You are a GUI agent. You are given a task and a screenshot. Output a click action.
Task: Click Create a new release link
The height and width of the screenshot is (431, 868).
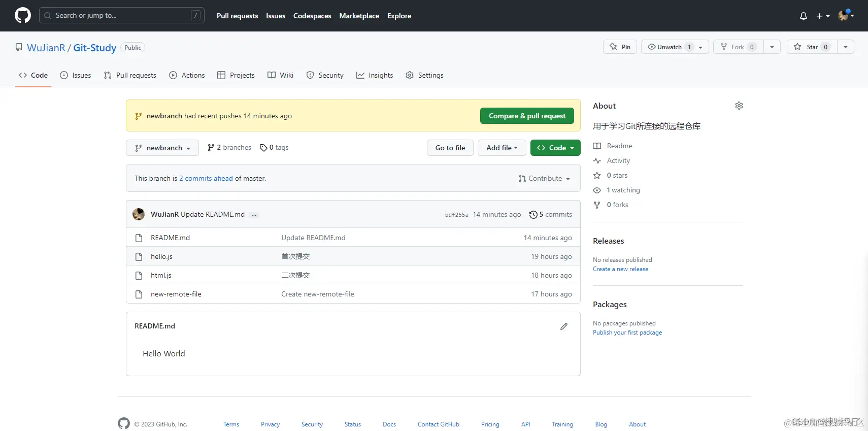(x=620, y=269)
